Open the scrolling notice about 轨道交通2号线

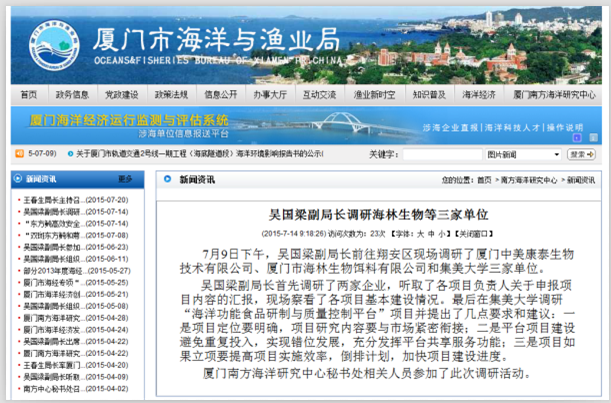pos(200,155)
